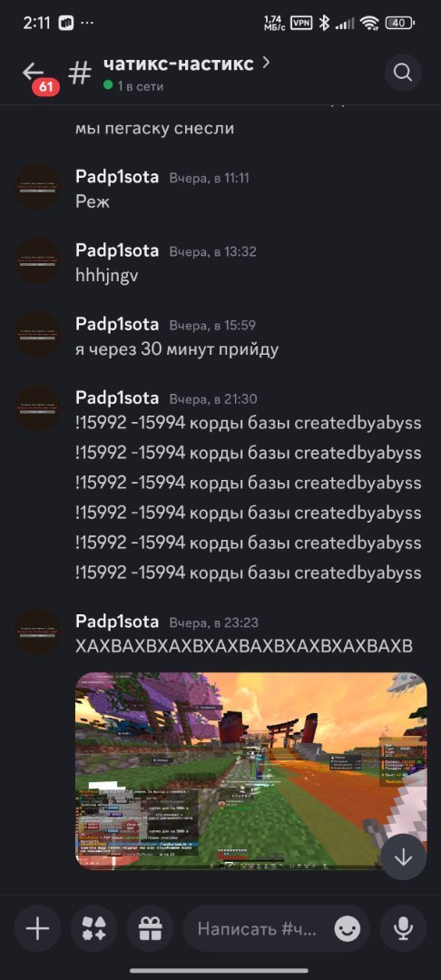Open the channel search magnifier icon
Viewport: 441px width, 980px height.
(x=403, y=73)
